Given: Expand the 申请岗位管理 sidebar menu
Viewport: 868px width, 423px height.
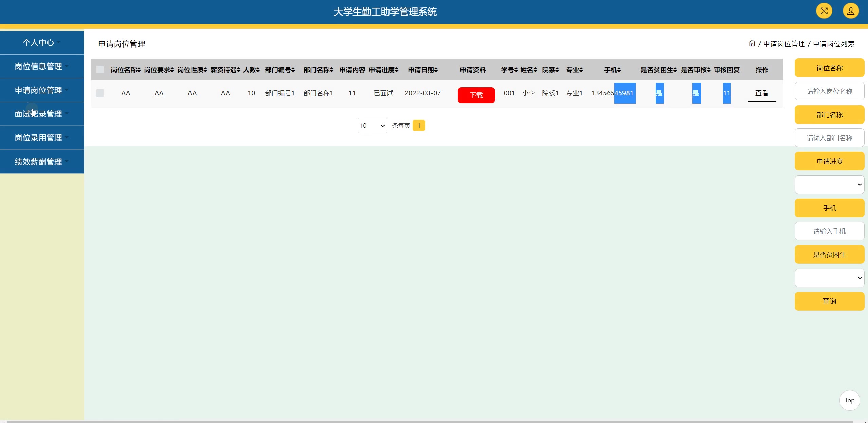Looking at the screenshot, I should [x=42, y=90].
